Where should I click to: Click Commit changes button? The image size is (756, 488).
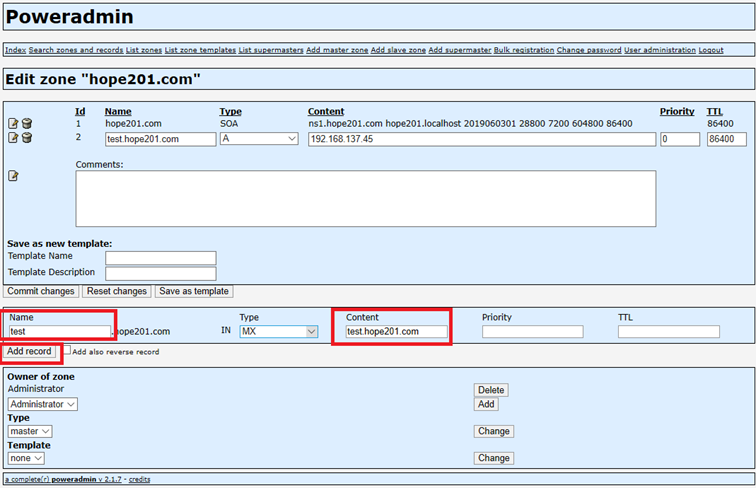pyautogui.click(x=40, y=291)
